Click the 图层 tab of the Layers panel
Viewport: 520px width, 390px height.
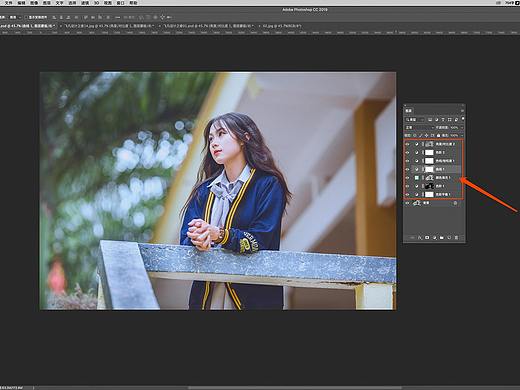click(x=409, y=110)
